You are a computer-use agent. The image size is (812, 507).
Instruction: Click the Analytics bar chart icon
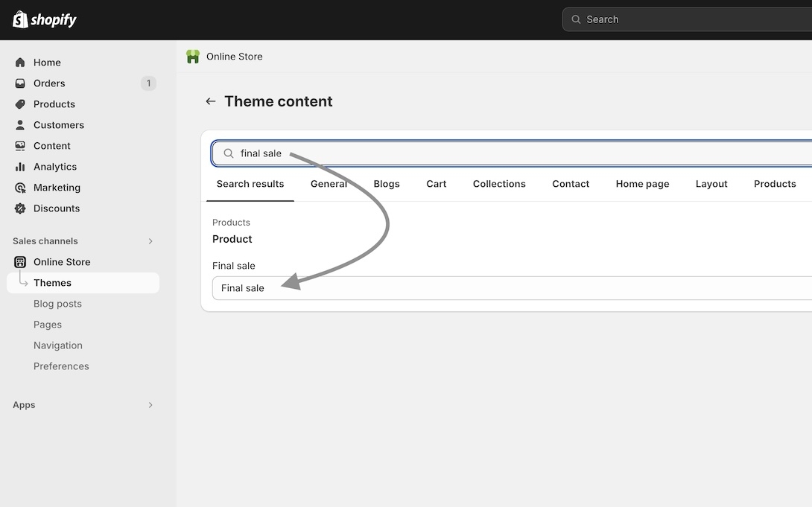pyautogui.click(x=20, y=167)
